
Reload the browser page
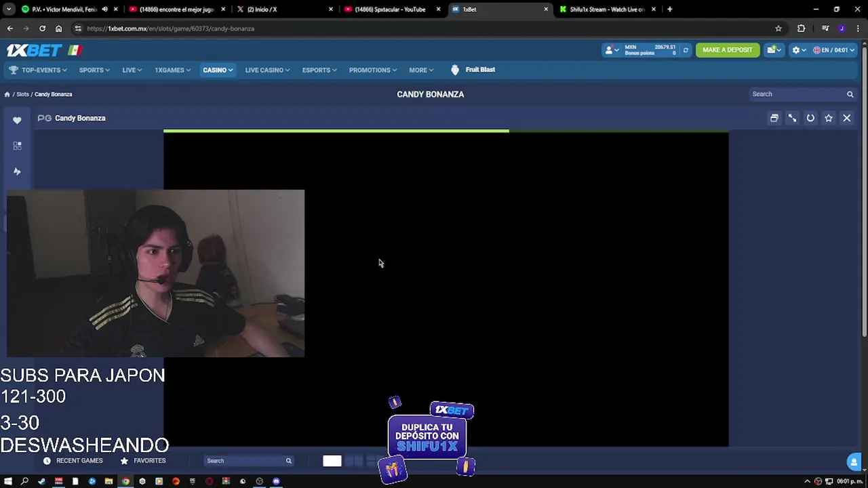[42, 28]
